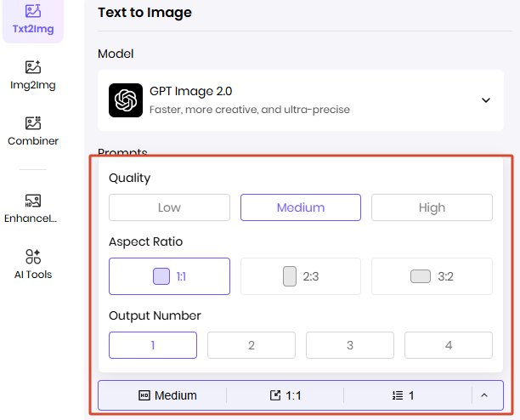Collapse the settings panel with up chevron
The image size is (520, 420).
click(x=484, y=395)
